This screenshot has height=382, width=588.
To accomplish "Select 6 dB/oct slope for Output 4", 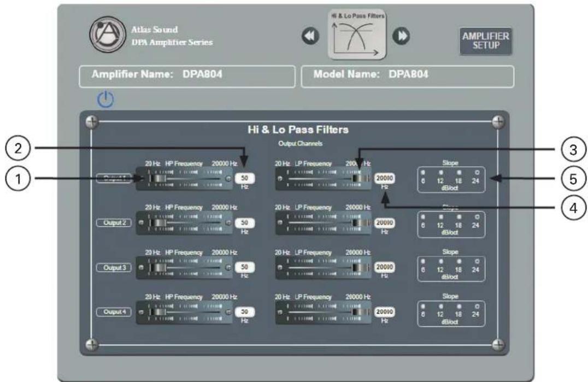I will (x=423, y=306).
